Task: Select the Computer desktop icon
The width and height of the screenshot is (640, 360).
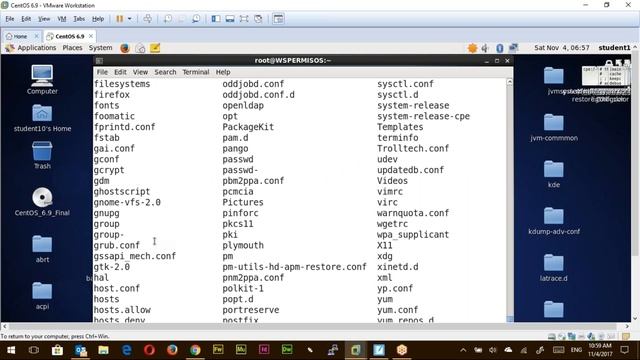Action: coord(42,79)
